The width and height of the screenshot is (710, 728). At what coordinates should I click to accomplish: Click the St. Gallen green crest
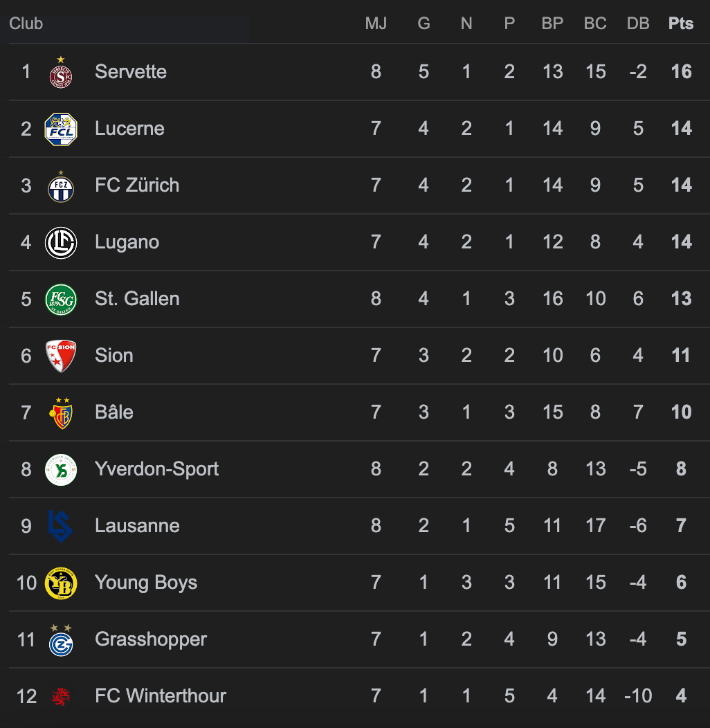coord(61,300)
